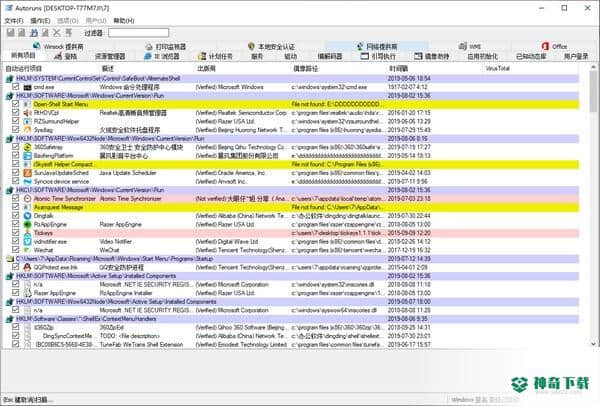Select the Active Setup Installed Components HKLM row

point(292,276)
